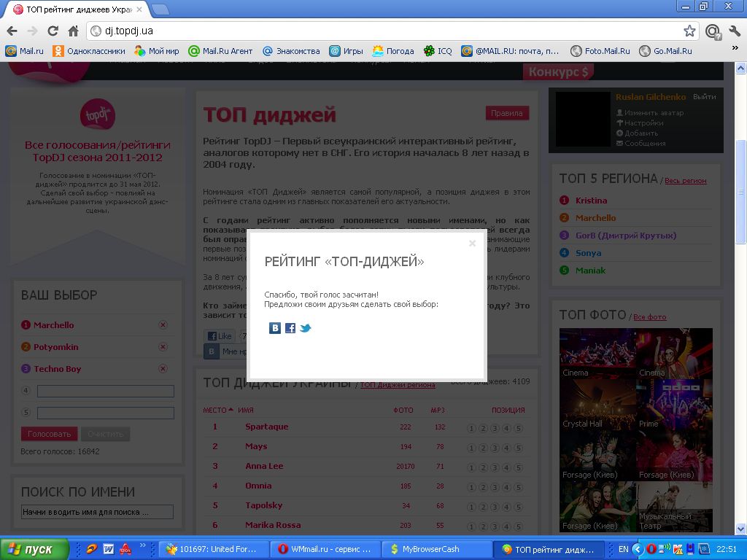This screenshot has width=747, height=560.
Task: Assign position 4 to Omnia
Action: pyautogui.click(x=506, y=487)
